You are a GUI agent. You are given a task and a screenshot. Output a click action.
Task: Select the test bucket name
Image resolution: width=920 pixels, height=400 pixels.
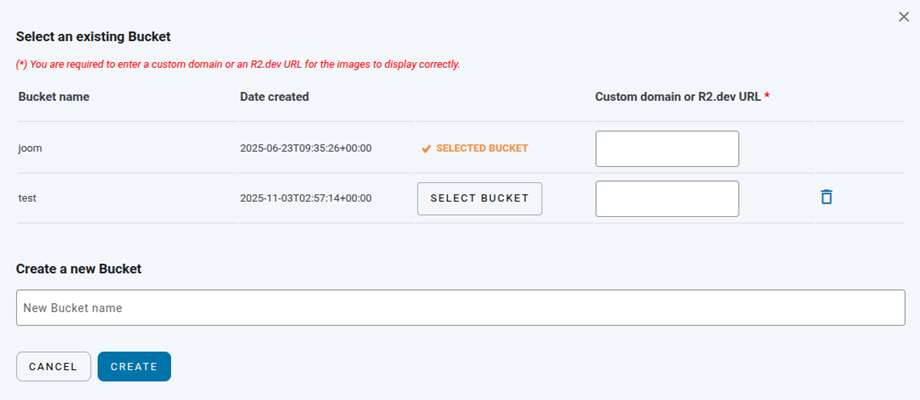point(28,198)
